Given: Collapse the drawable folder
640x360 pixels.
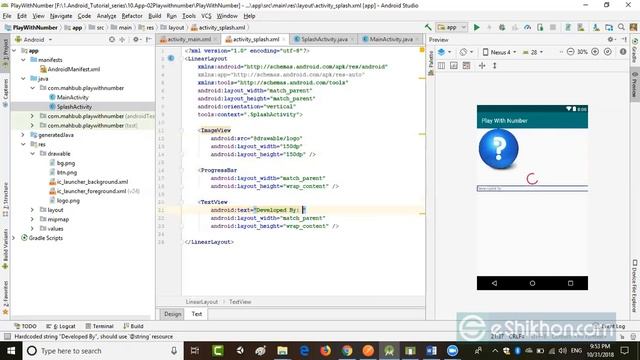Looking at the screenshot, I should [x=33, y=153].
